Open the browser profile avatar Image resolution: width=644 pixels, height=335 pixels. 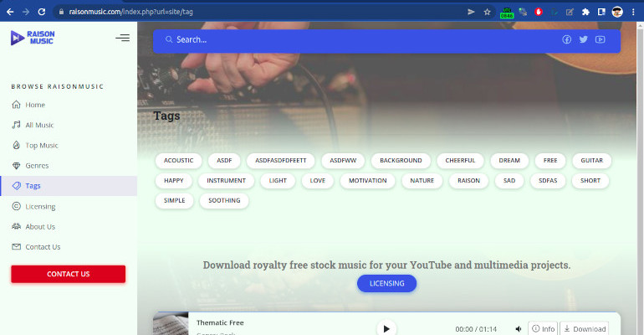click(617, 12)
